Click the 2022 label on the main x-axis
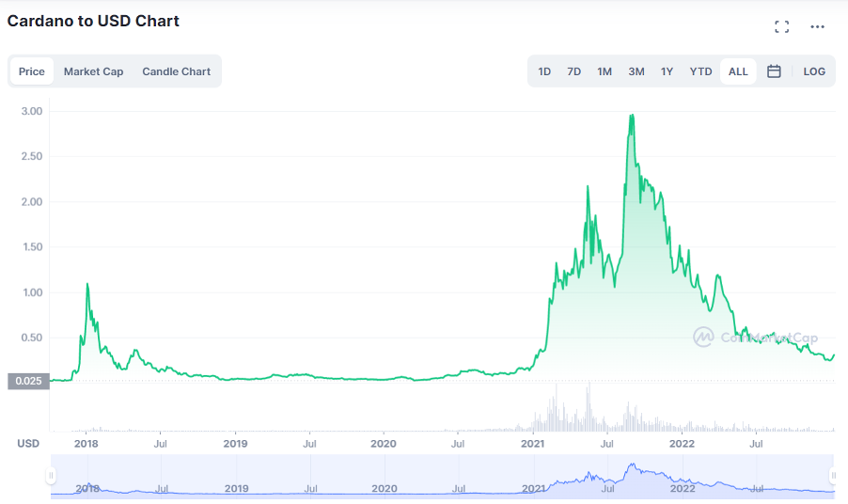Viewport: 848px width, 504px height. click(682, 444)
